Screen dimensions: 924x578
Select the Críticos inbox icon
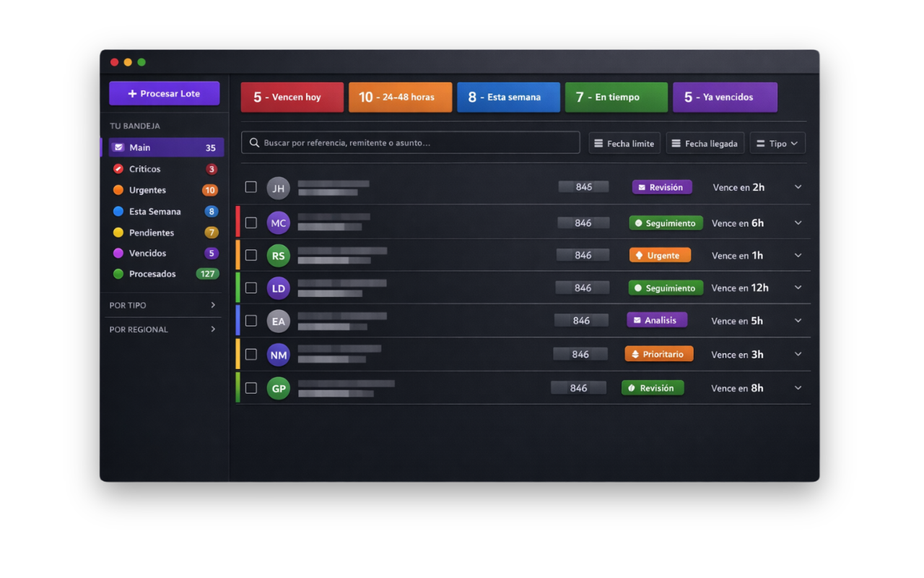(116, 168)
